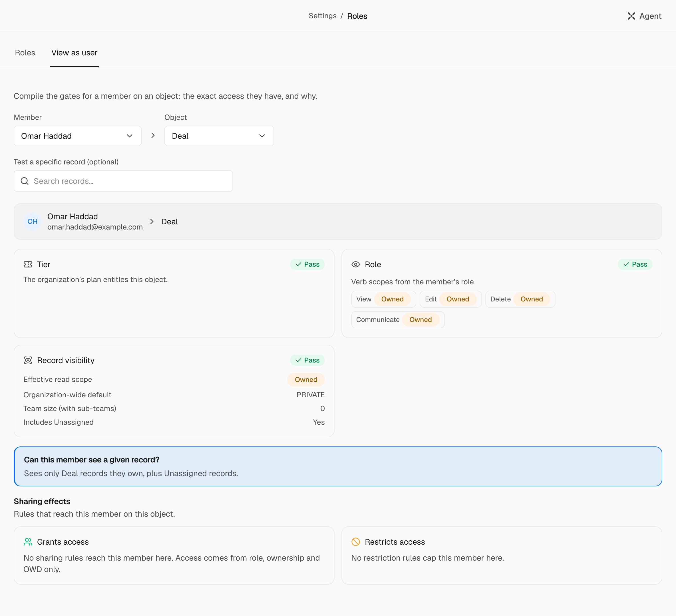Viewport: 676px width, 616px height.
Task: Select the View as user tab
Action: click(75, 53)
